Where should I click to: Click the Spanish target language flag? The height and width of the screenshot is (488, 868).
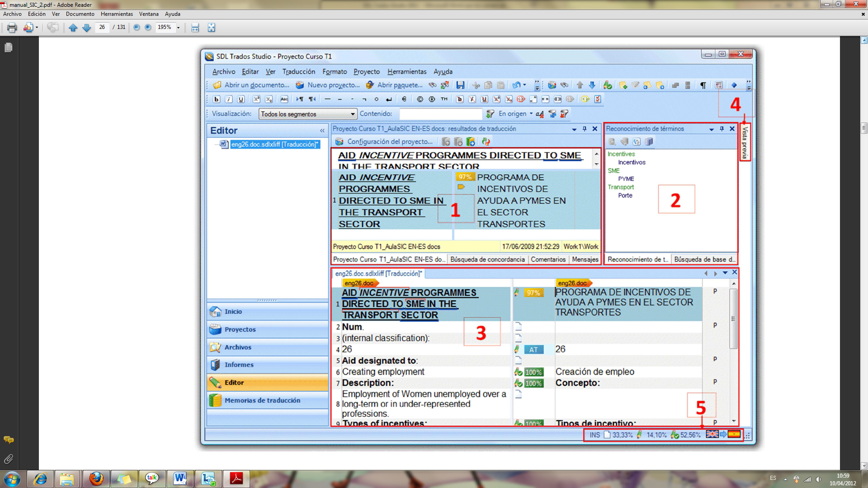tap(734, 434)
